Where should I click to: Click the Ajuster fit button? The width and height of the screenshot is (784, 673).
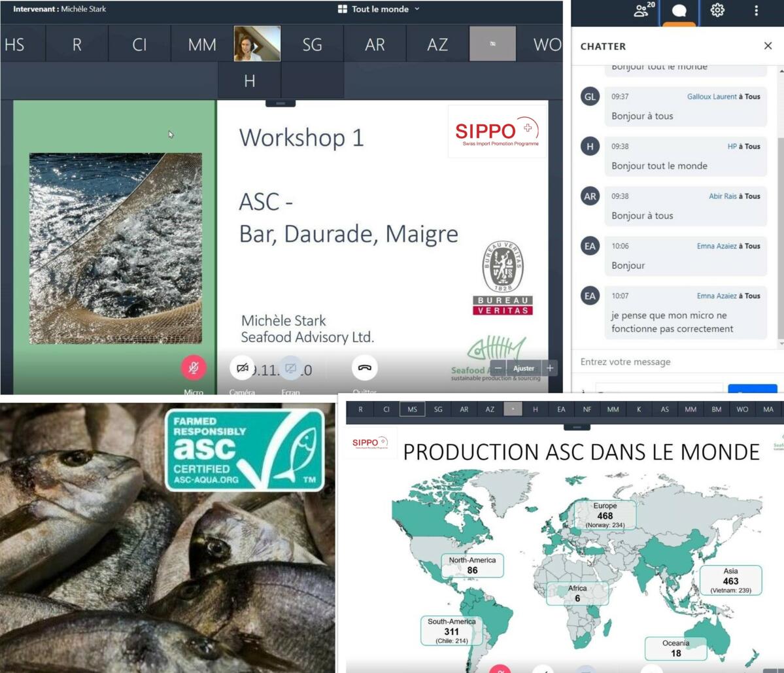click(523, 368)
